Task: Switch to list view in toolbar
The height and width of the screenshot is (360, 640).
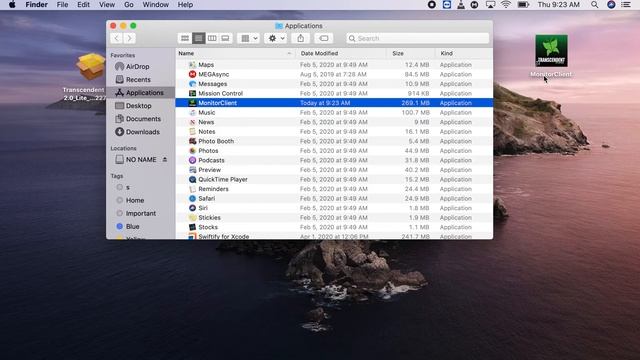Action: click(x=198, y=38)
